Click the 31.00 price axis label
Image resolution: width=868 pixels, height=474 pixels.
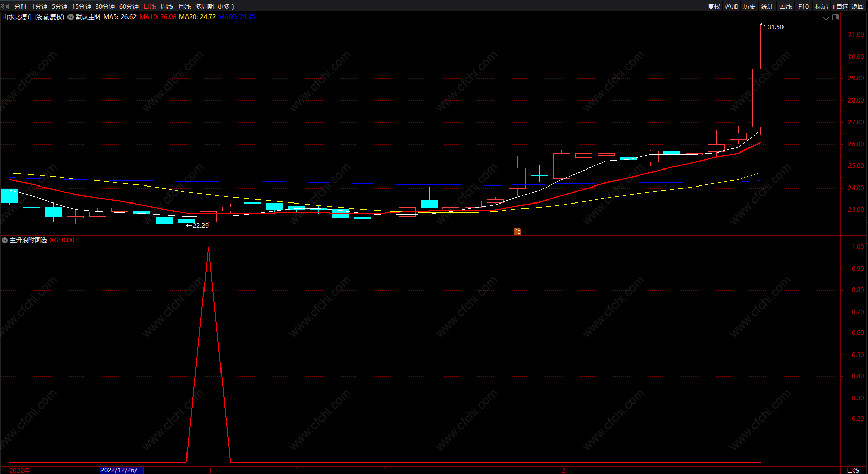[x=856, y=35]
